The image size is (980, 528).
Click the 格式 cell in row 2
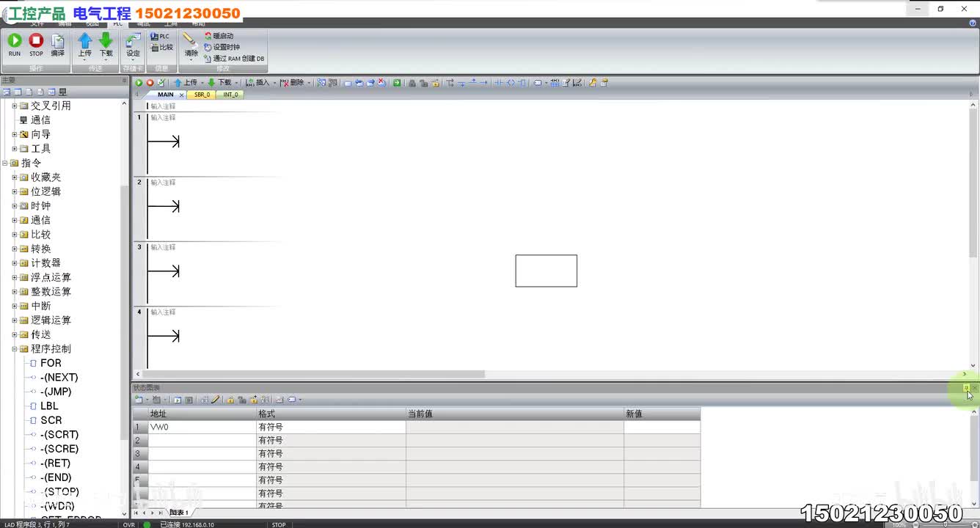(331, 440)
